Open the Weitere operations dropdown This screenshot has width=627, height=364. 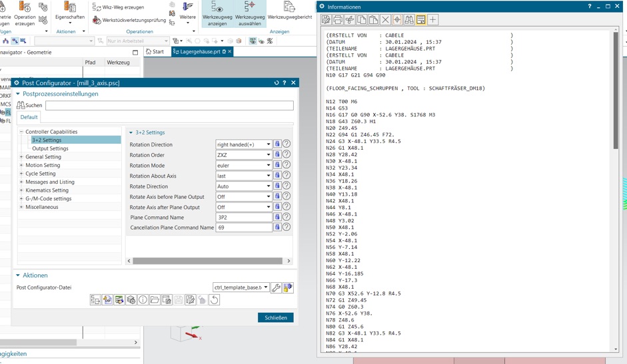coord(187,13)
